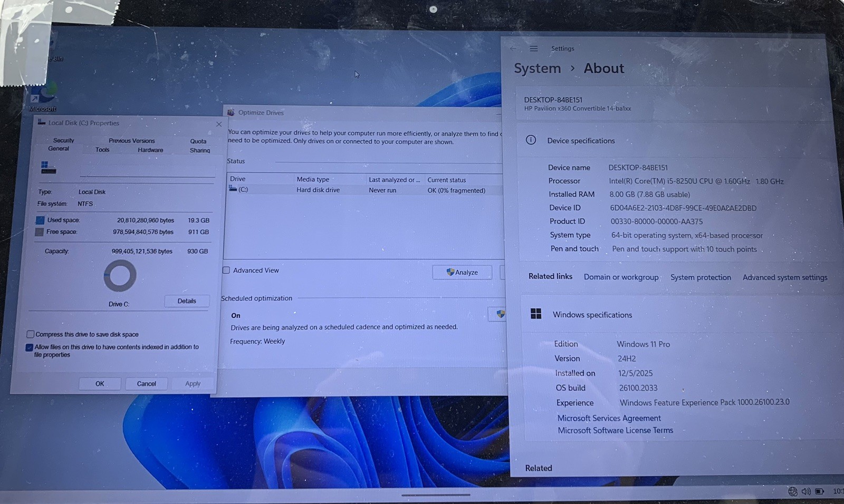Open System protection link
This screenshot has height=504, width=844.
701,277
